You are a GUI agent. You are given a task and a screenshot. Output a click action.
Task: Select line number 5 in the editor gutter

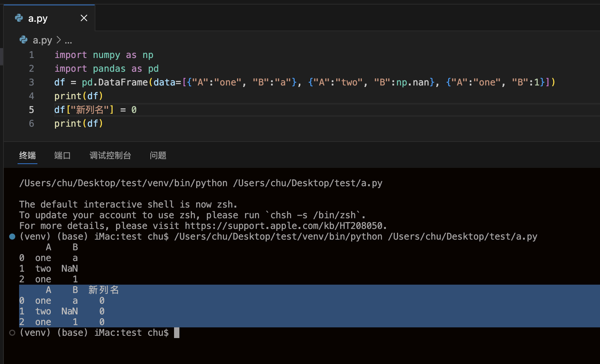[31, 110]
